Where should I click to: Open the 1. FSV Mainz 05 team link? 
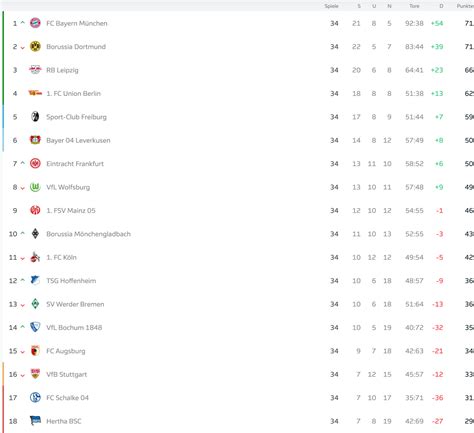click(71, 211)
